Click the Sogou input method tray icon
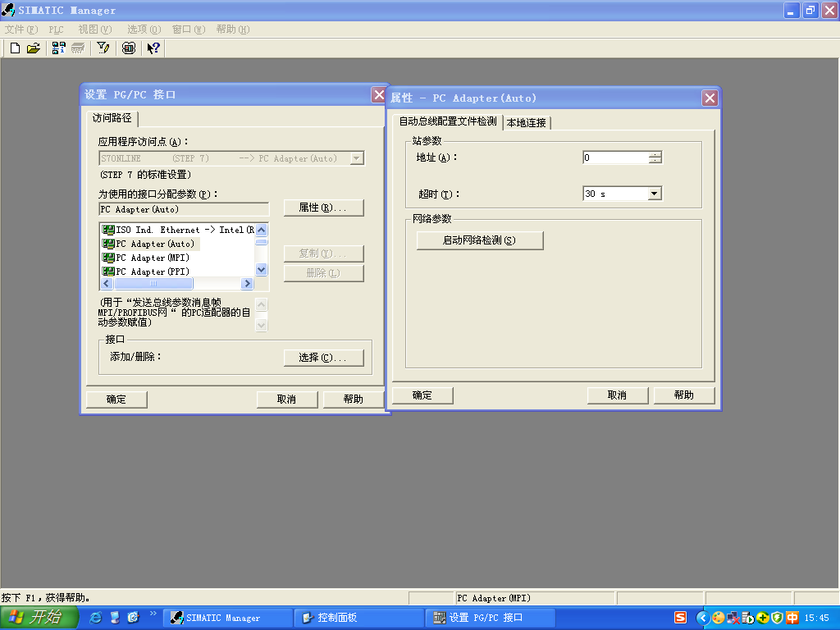 point(680,618)
